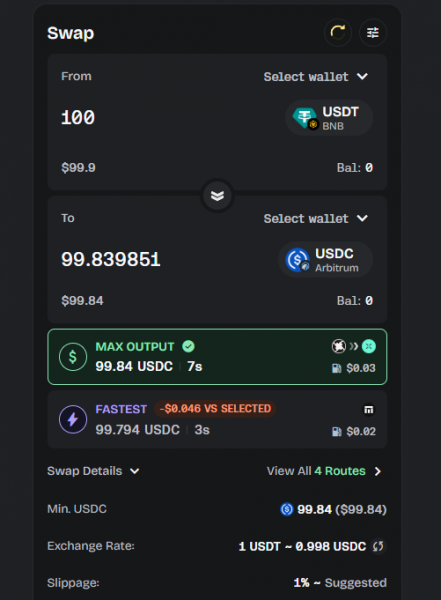Screen dimensions: 441x600
Task: Open the To Select wallet dropdown
Action: pos(316,218)
